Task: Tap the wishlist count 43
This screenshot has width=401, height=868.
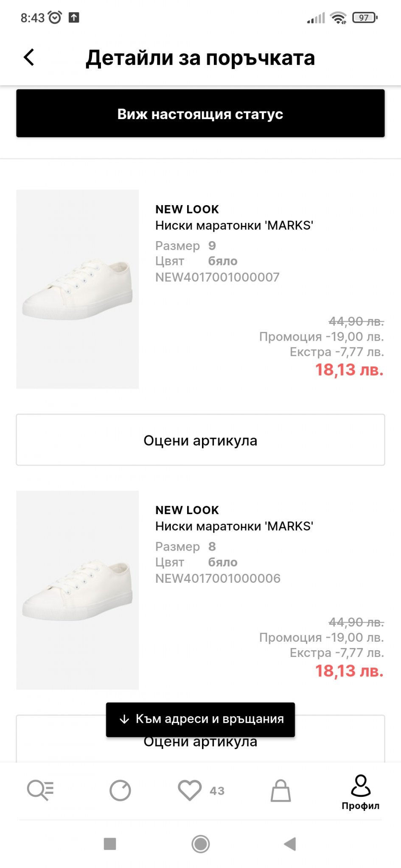Action: point(217,791)
